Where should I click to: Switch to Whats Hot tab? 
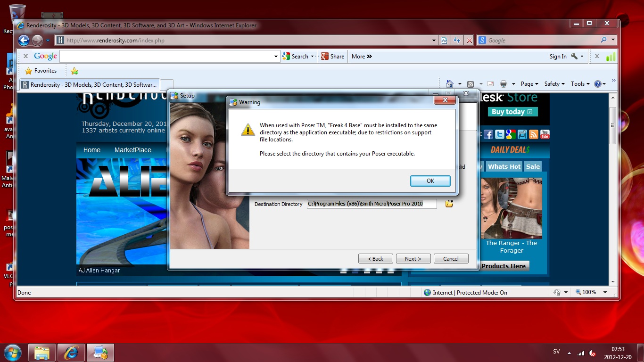pos(504,166)
